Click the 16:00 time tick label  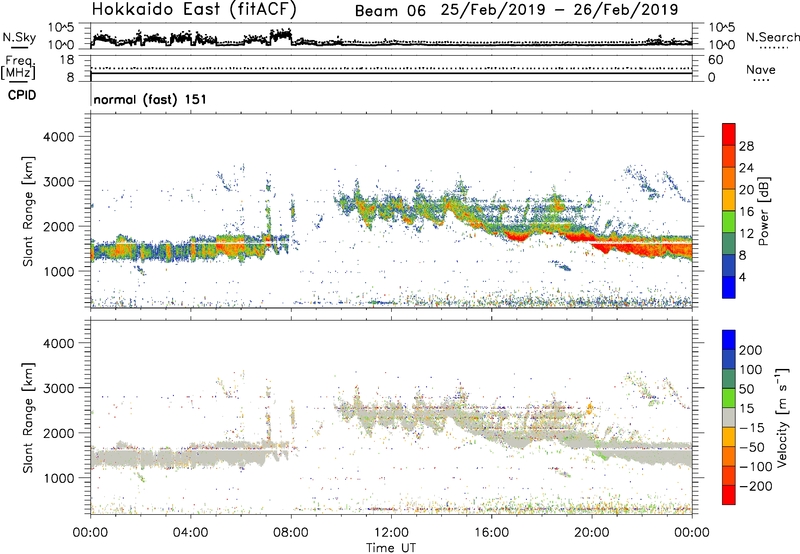pos(491,533)
